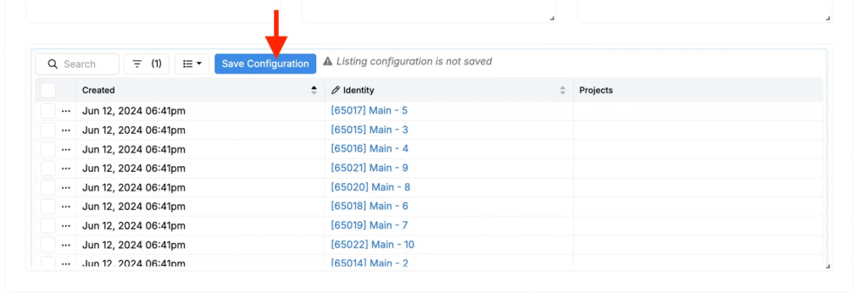Viewport: 868px width, 305px height.
Task: Open the list columns dropdown icon
Action: (x=192, y=64)
